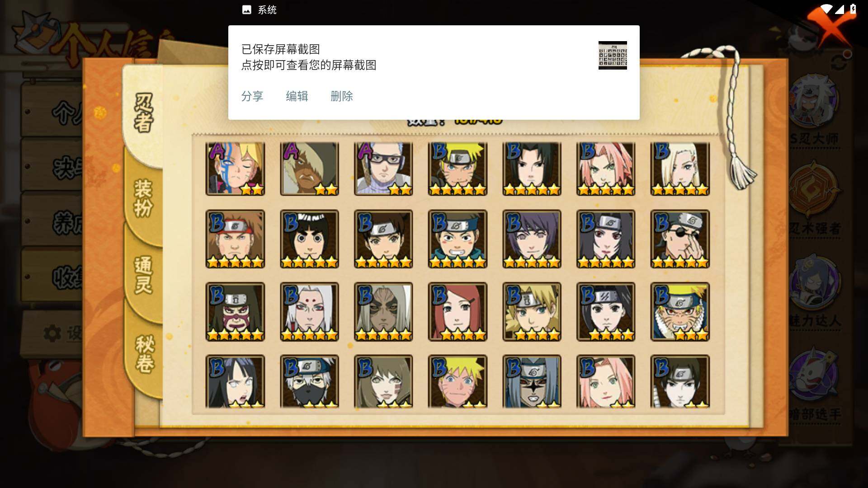
Task: Select the red-haired Kushina ninja icon
Action: 458,312
